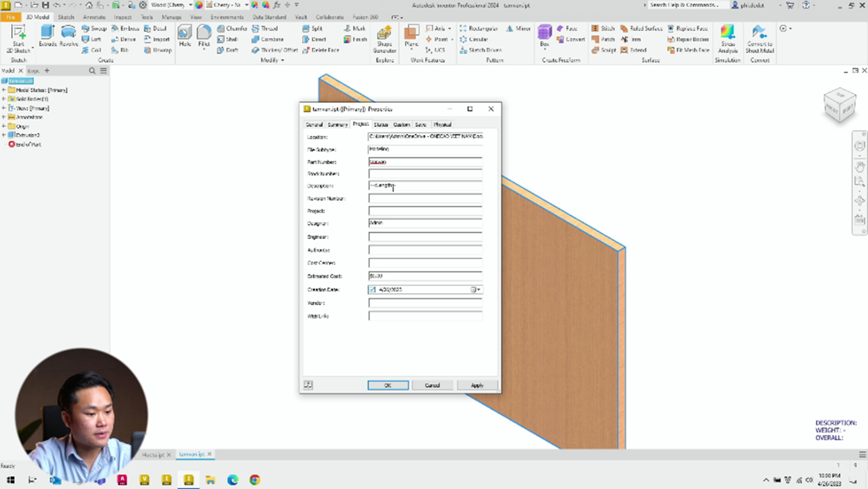The height and width of the screenshot is (489, 868).
Task: Click the Decal tool
Action: pyautogui.click(x=155, y=29)
